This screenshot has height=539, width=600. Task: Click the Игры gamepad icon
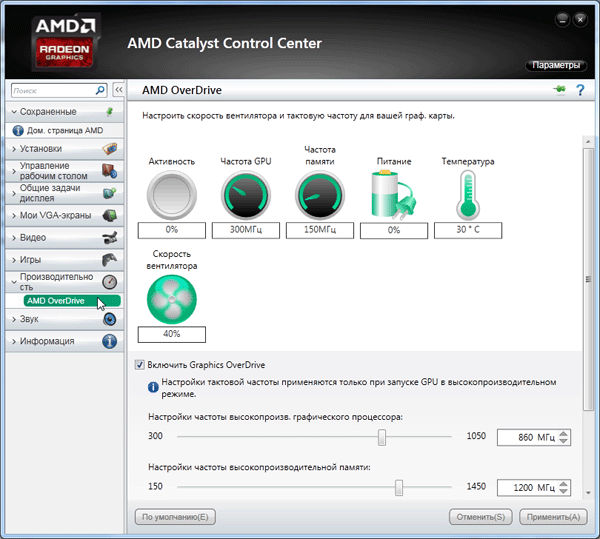pyautogui.click(x=110, y=260)
